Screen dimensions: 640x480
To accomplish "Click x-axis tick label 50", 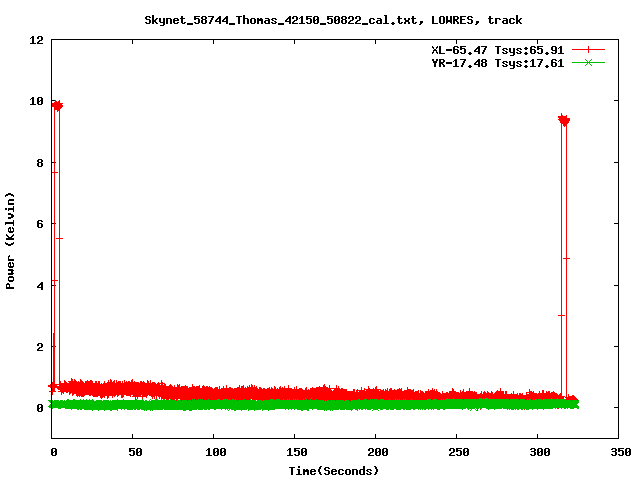I will click(135, 452).
